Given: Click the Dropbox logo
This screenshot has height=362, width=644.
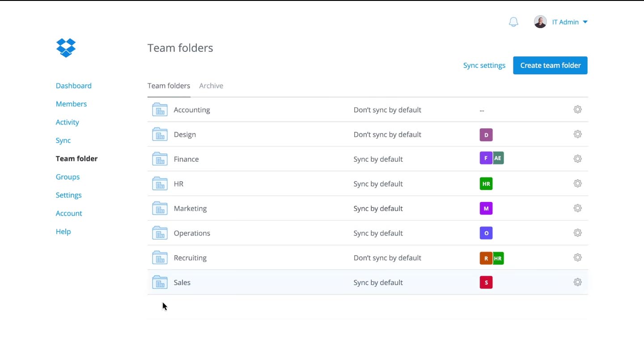Looking at the screenshot, I should 66,48.
